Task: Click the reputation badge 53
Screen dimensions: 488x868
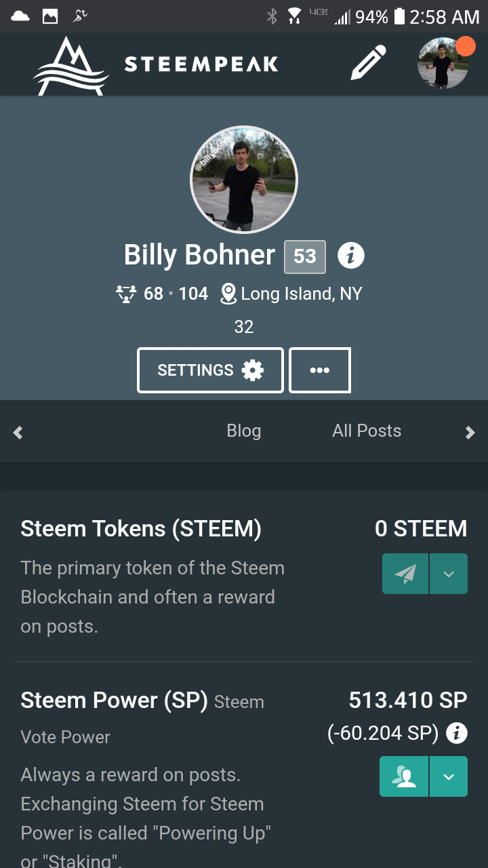Action: pos(305,256)
